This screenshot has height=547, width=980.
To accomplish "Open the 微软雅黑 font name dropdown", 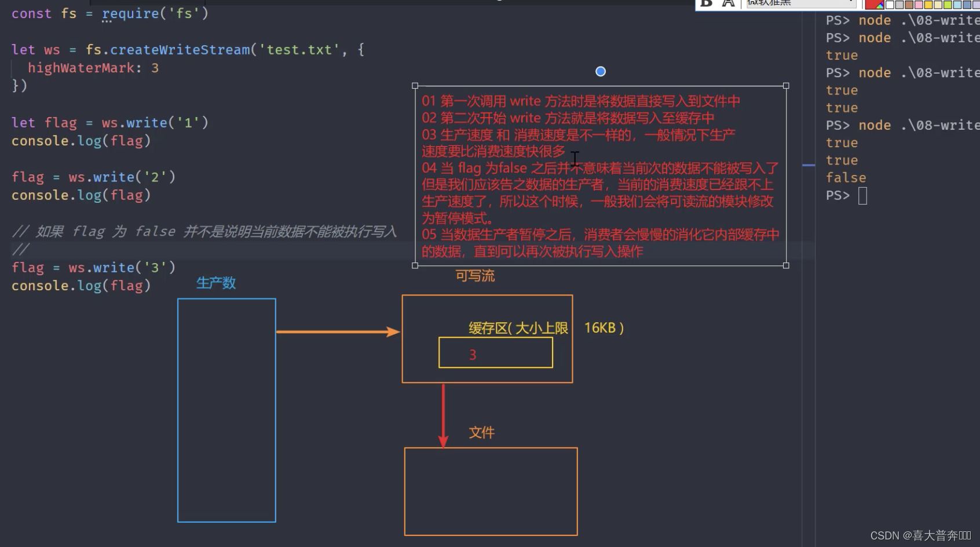I will (x=802, y=3).
